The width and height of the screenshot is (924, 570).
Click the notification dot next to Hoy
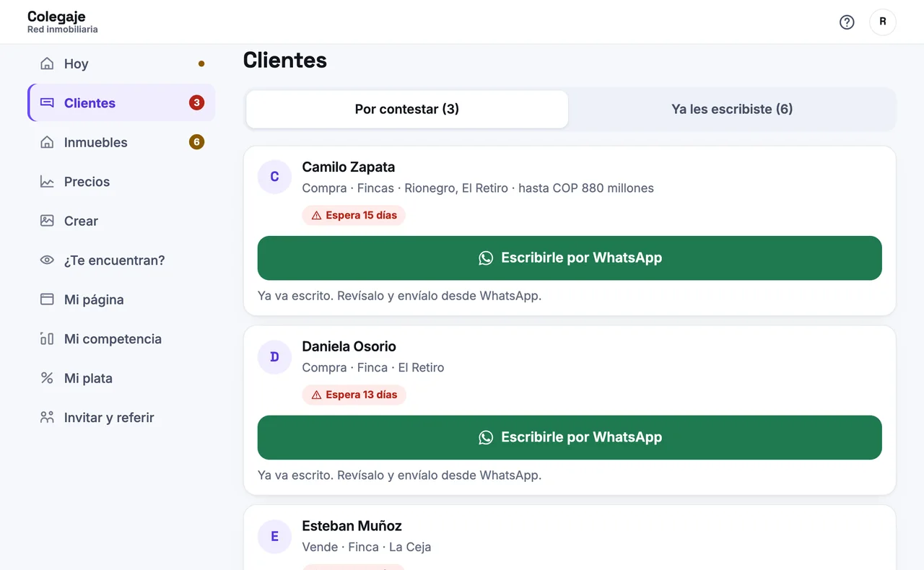[x=201, y=63]
